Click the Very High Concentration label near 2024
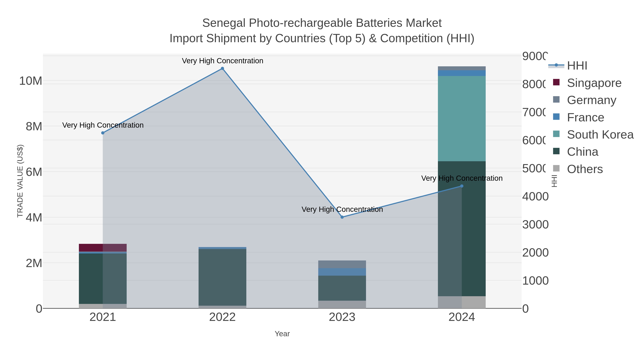Viewport: 644px width, 362px height. [462, 178]
